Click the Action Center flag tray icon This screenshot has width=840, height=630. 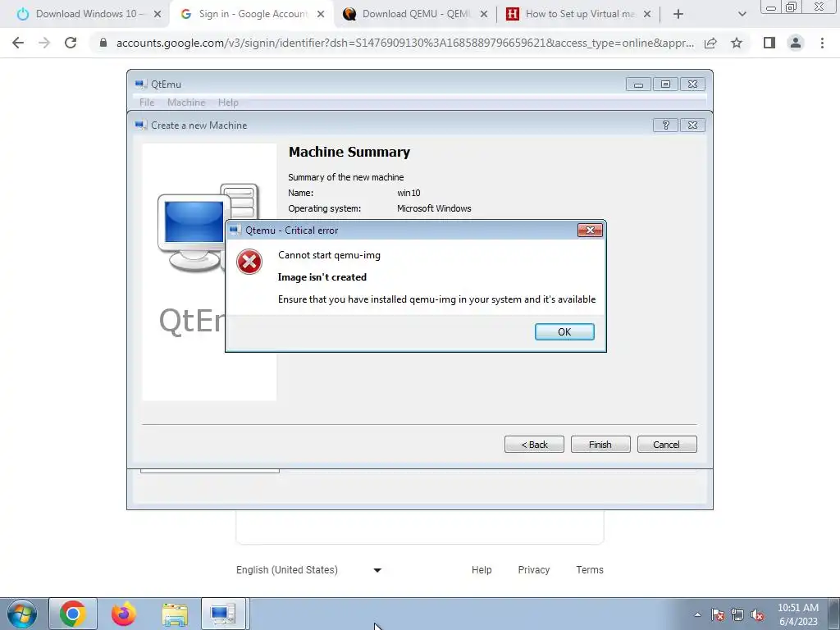718,614
